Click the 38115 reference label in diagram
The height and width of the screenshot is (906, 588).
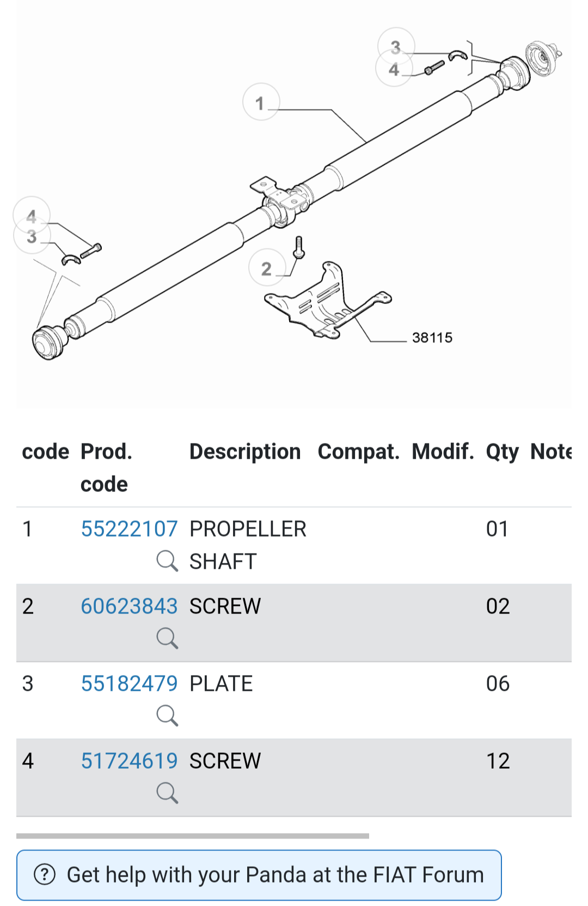(432, 338)
